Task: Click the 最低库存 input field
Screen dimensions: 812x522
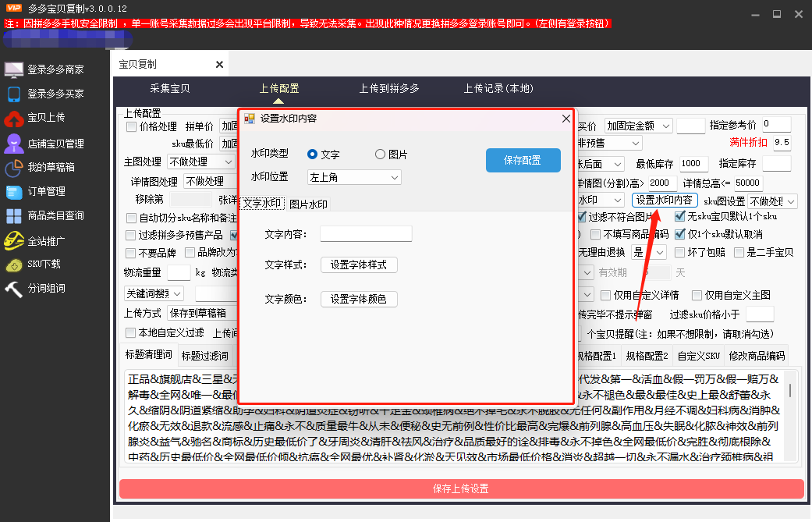Action: (x=694, y=164)
